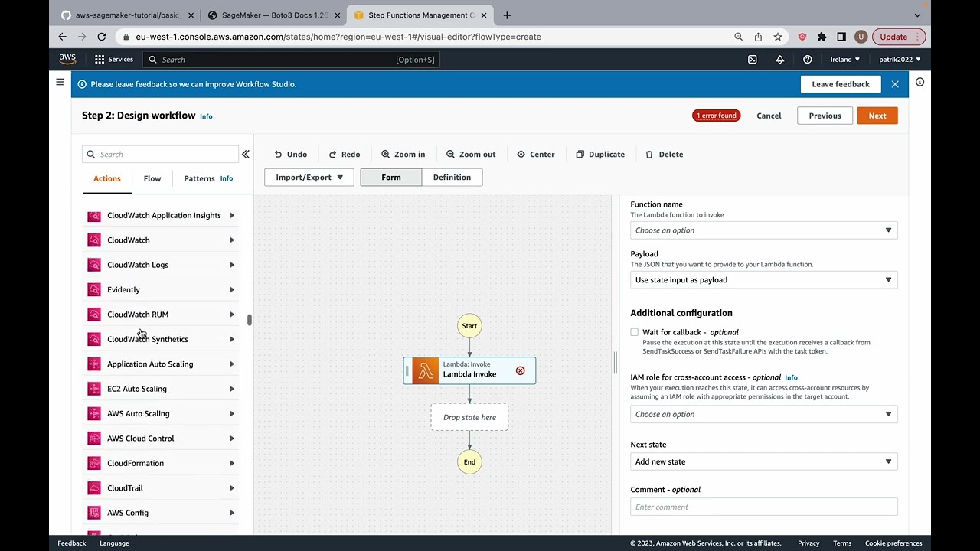The image size is (980, 551).
Task: Click the CloudFormation service icon
Action: point(94,463)
